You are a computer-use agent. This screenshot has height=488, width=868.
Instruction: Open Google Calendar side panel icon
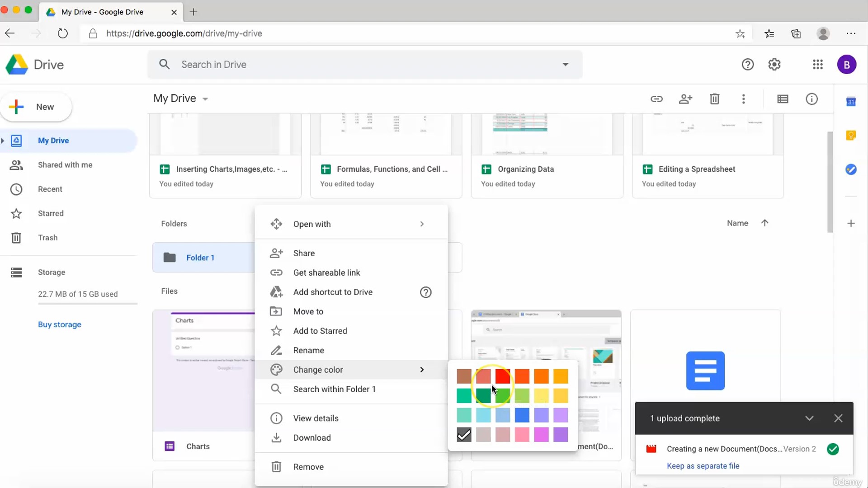click(851, 102)
